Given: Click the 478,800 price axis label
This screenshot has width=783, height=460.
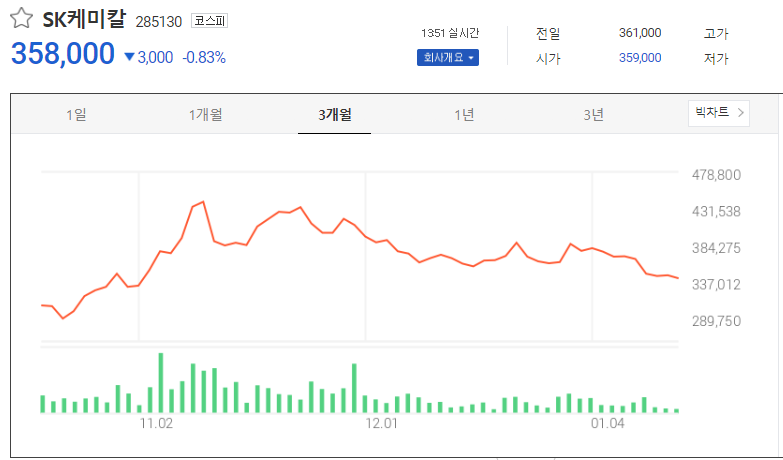Looking at the screenshot, I should 716,175.
